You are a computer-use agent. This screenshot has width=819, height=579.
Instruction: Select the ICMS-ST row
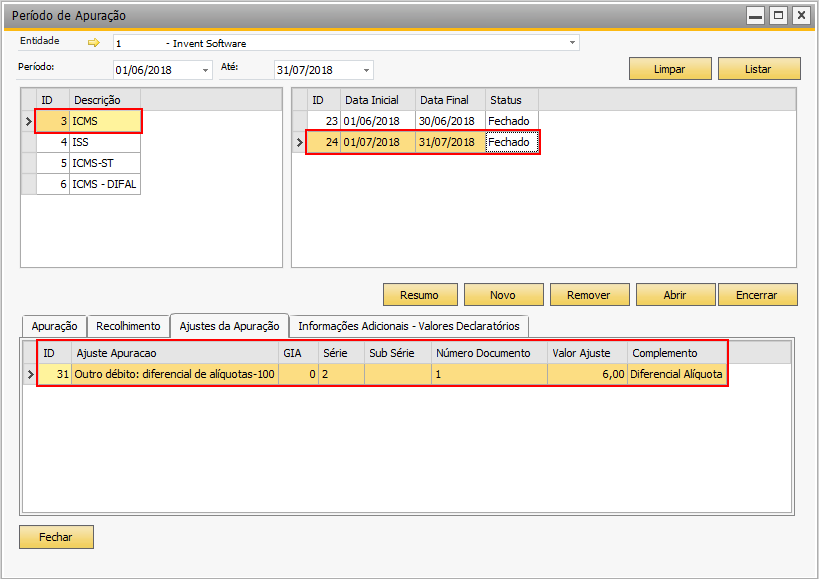point(88,163)
